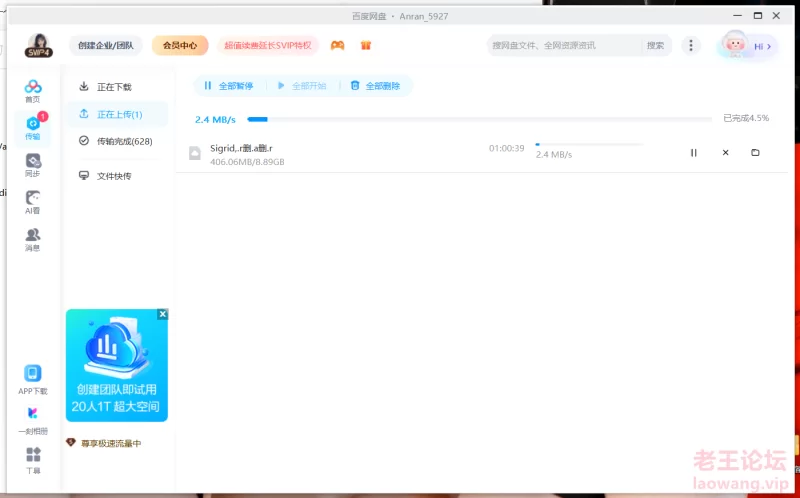Click 全部开始 start all button
The height and width of the screenshot is (498, 800).
[x=302, y=86]
